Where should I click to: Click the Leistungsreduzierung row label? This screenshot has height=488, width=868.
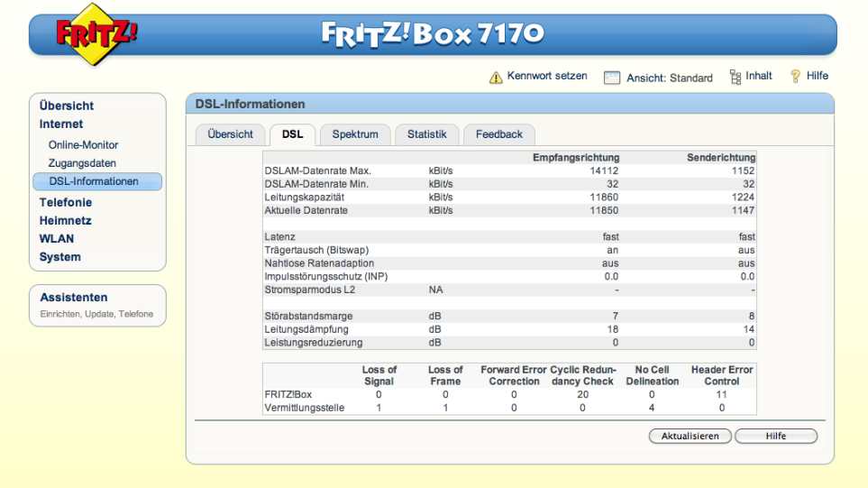(314, 343)
